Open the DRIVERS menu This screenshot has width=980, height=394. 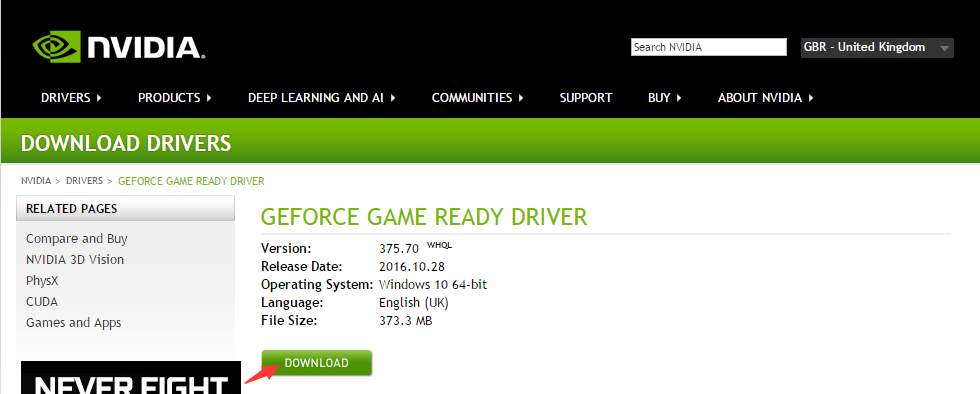pyautogui.click(x=71, y=98)
